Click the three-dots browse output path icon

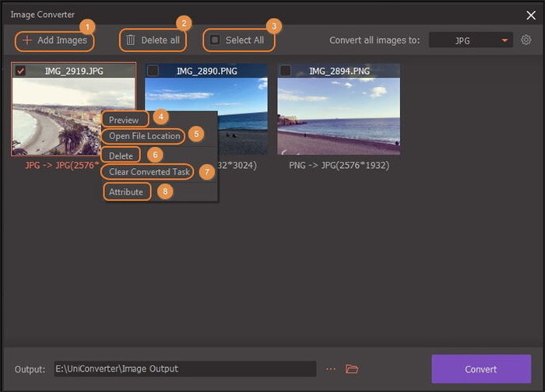click(330, 369)
